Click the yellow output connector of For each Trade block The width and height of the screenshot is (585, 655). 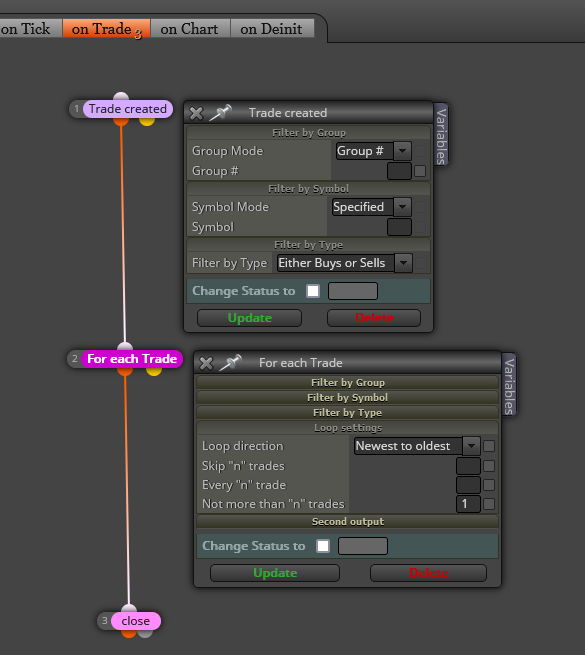(154, 371)
